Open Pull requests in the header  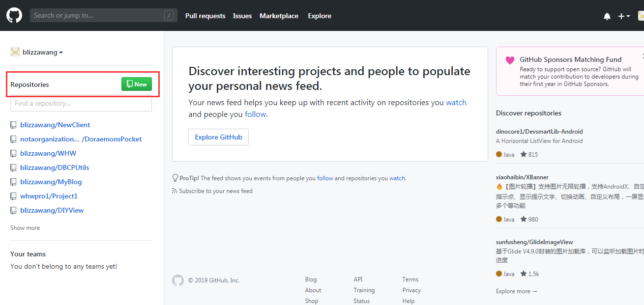[205, 16]
